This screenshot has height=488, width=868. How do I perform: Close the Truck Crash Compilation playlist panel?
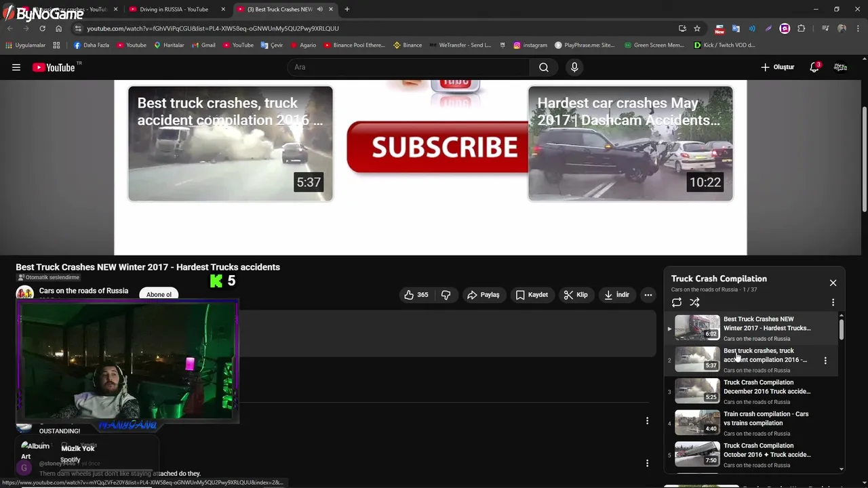(x=833, y=283)
